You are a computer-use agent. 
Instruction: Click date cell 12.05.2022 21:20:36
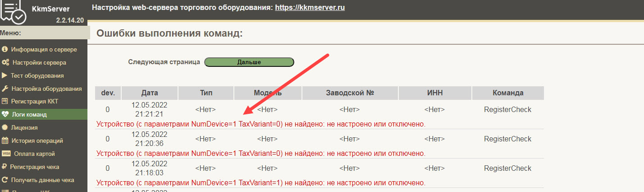pyautogui.click(x=150, y=139)
